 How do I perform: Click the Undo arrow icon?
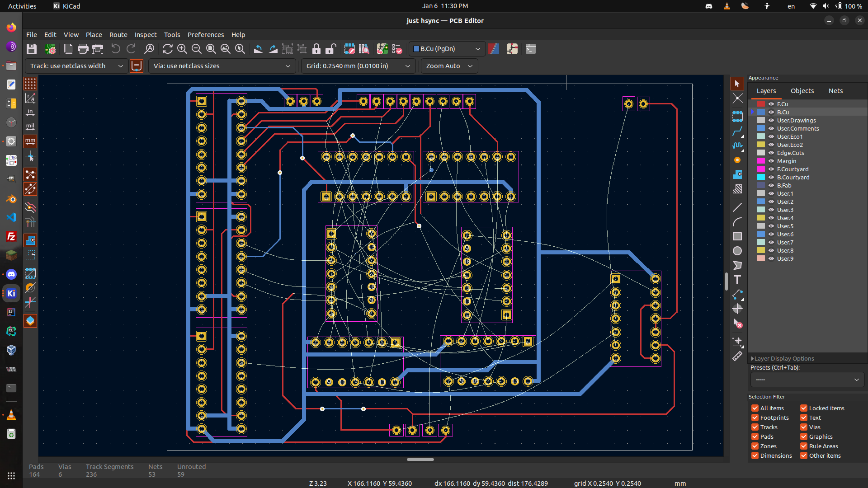tap(116, 49)
